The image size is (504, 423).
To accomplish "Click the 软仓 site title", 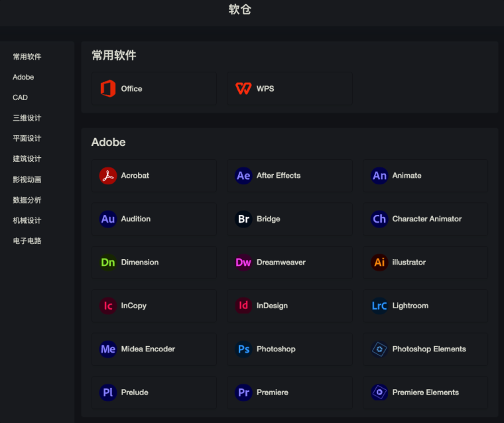I will click(x=240, y=9).
